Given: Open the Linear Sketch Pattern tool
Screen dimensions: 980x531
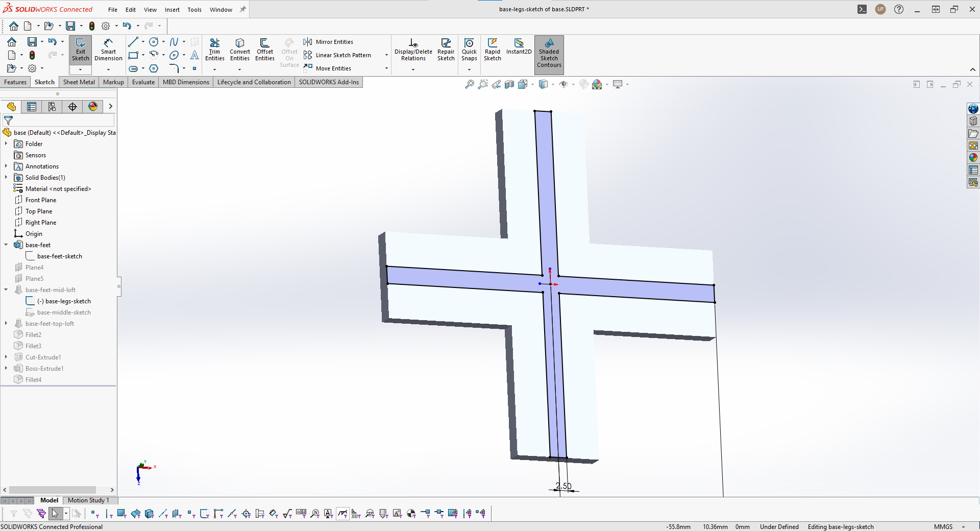Looking at the screenshot, I should click(x=337, y=55).
